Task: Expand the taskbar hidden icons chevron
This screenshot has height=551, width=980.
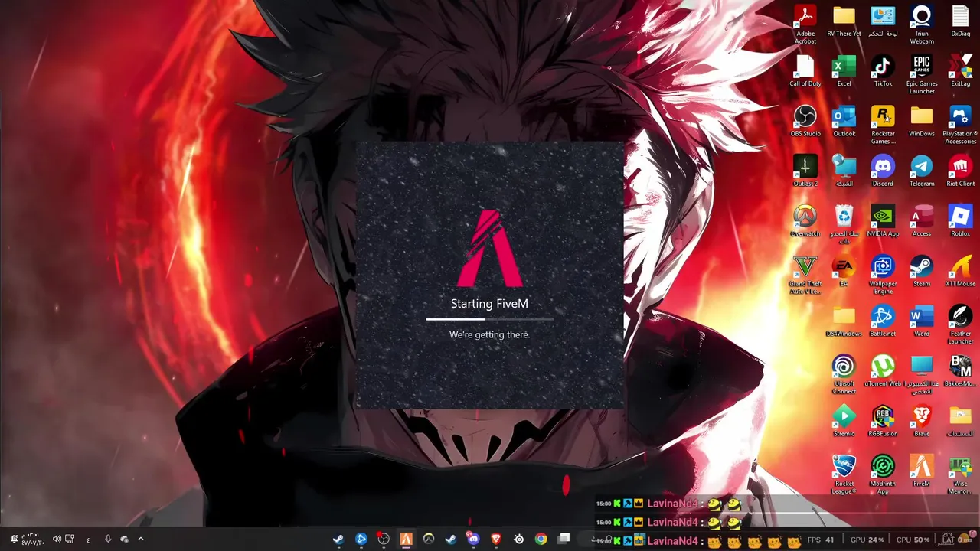Action: click(x=141, y=539)
